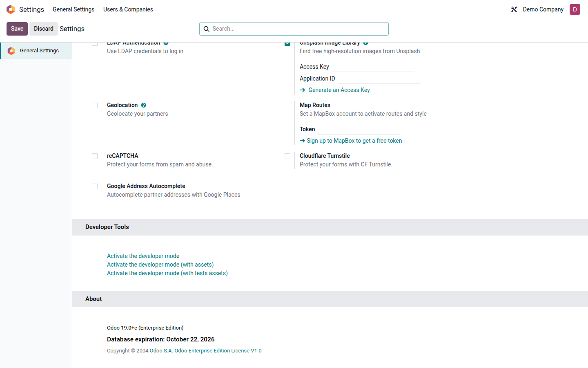Image resolution: width=588 pixels, height=368 pixels.
Task: Open the Odoo S.A. link
Action: point(161,351)
